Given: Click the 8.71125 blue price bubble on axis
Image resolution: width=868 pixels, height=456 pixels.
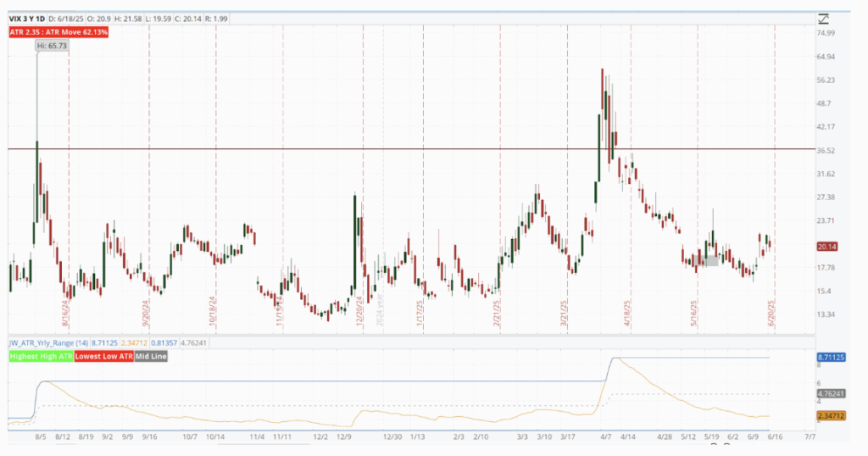Looking at the screenshot, I should pyautogui.click(x=831, y=358).
